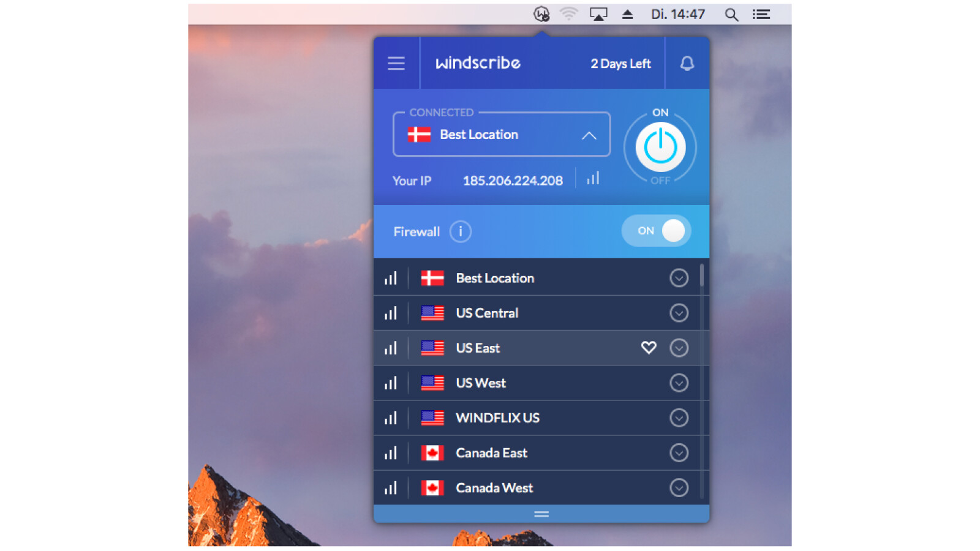
Task: Open Spotlight search in the menu bar
Action: click(731, 14)
